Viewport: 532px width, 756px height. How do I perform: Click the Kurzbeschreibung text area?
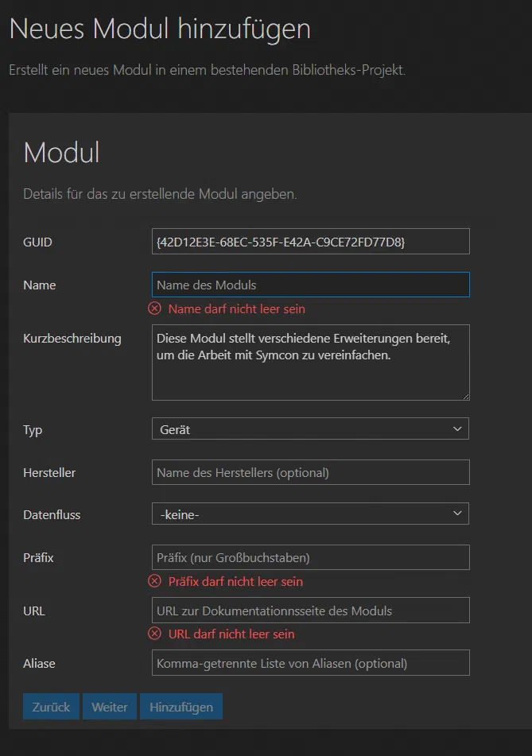tap(311, 362)
